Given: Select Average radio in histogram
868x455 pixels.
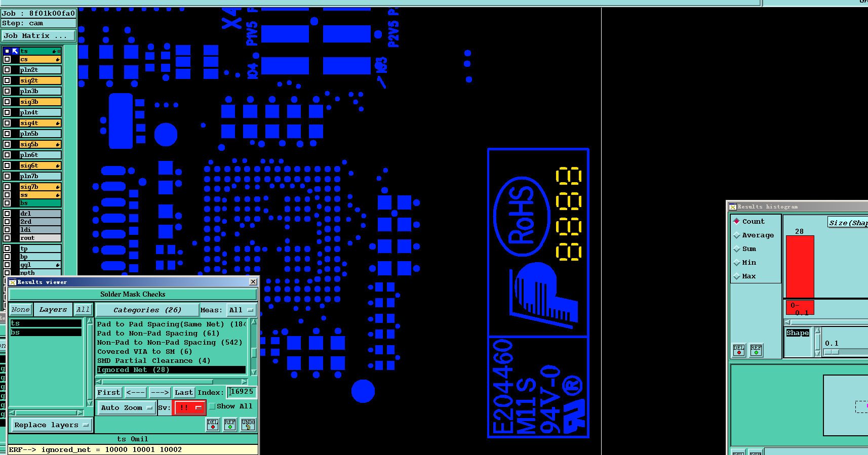Looking at the screenshot, I should click(x=737, y=235).
